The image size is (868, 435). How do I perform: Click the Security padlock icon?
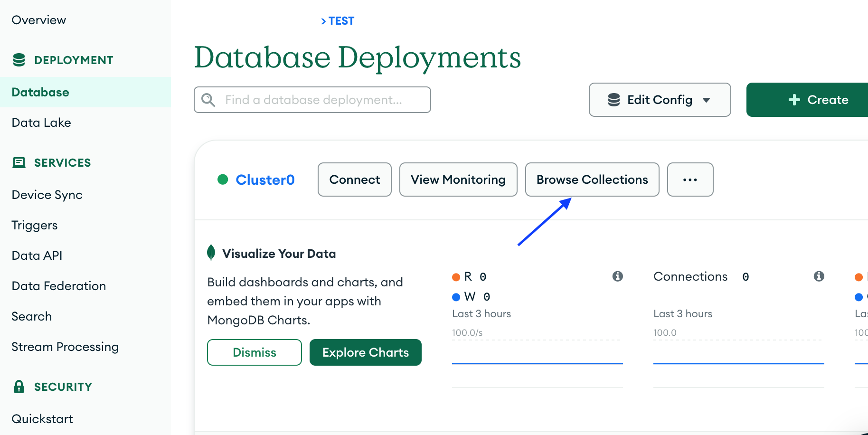pos(19,387)
